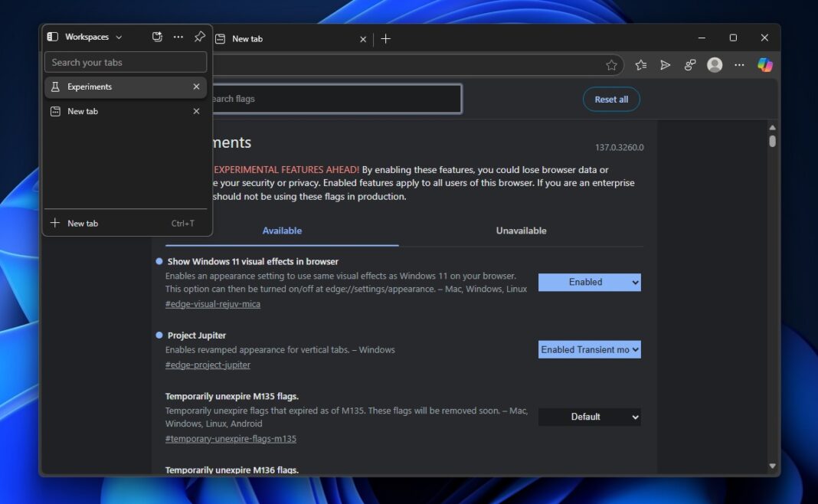Collapse the vertical tabs pane icon

click(52, 36)
